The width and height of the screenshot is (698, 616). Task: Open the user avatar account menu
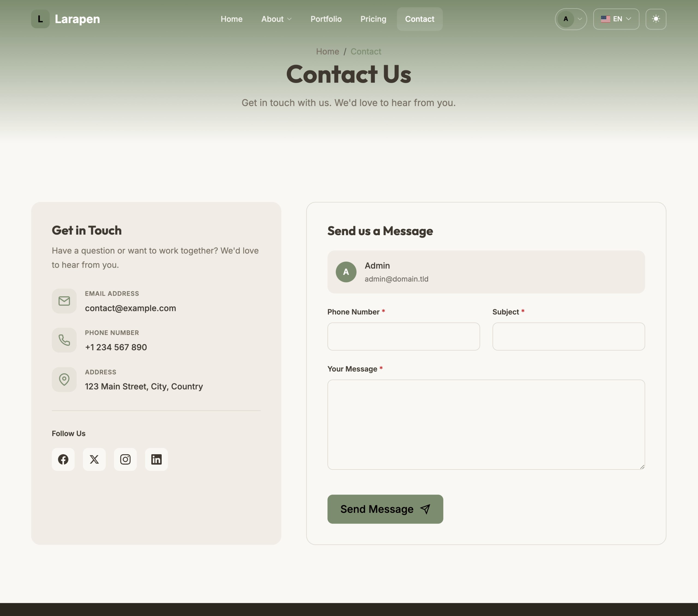click(571, 19)
